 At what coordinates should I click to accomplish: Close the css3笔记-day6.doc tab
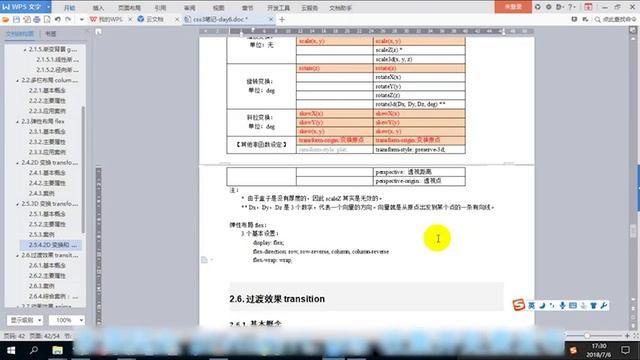(x=271, y=19)
